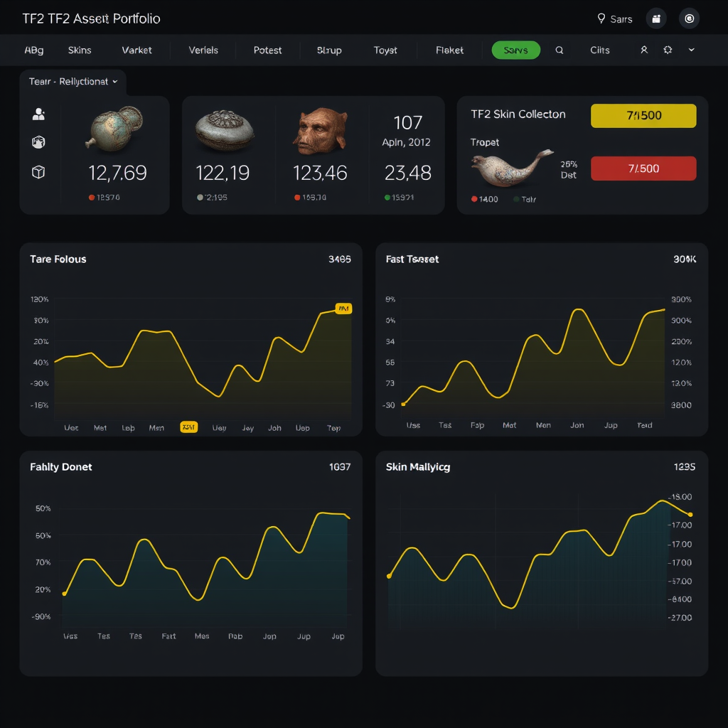Open the Flaket tab
Viewport: 728px width, 728px height.
[x=449, y=50]
